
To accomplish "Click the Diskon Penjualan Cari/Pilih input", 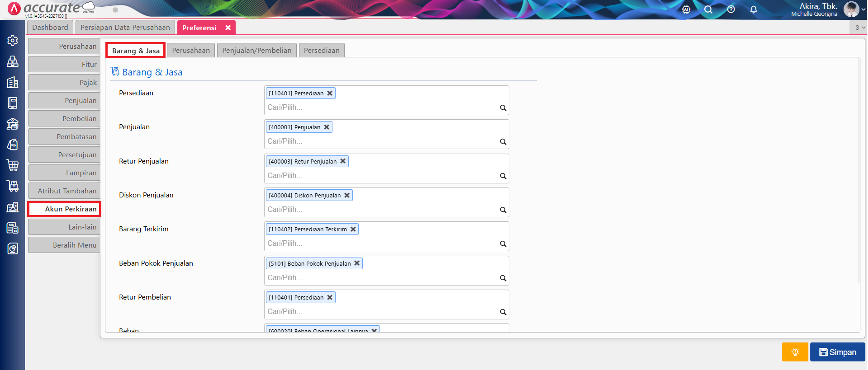I will coord(380,210).
